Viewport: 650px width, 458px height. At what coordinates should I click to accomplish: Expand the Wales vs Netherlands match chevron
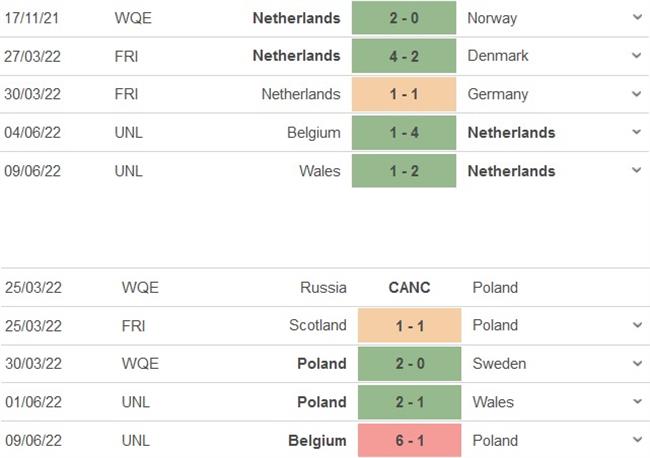637,171
